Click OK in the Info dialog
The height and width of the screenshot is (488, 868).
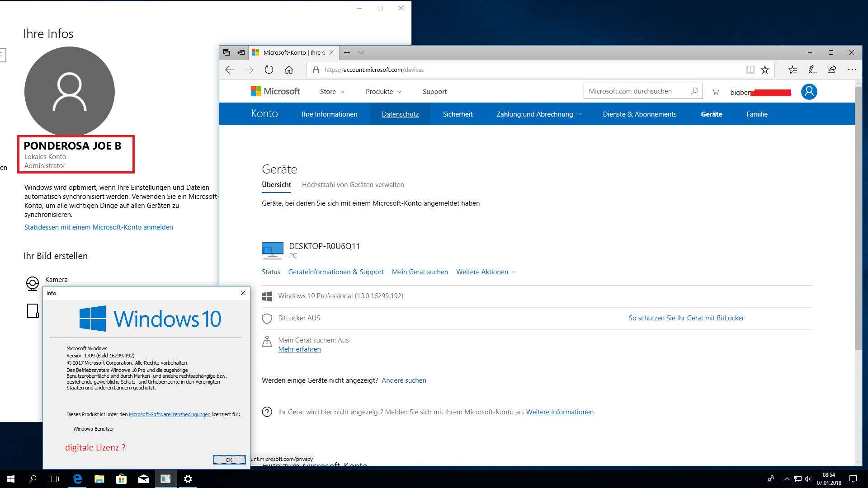coord(229,460)
